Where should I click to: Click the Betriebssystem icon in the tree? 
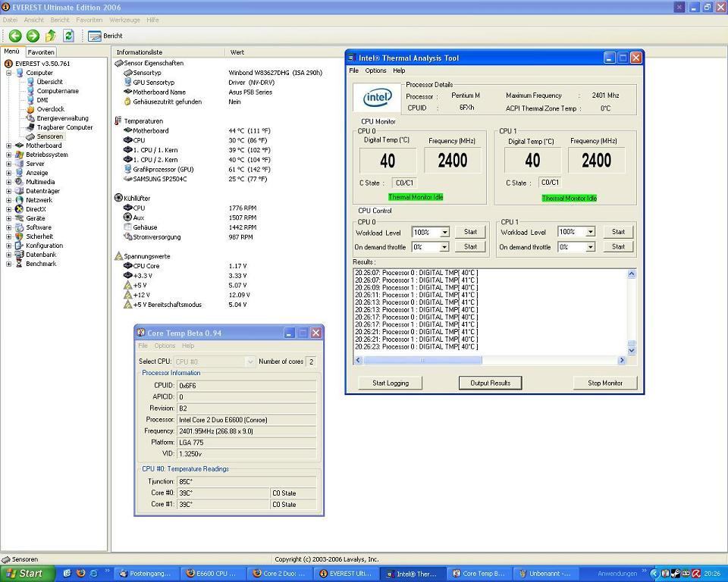click(x=19, y=155)
